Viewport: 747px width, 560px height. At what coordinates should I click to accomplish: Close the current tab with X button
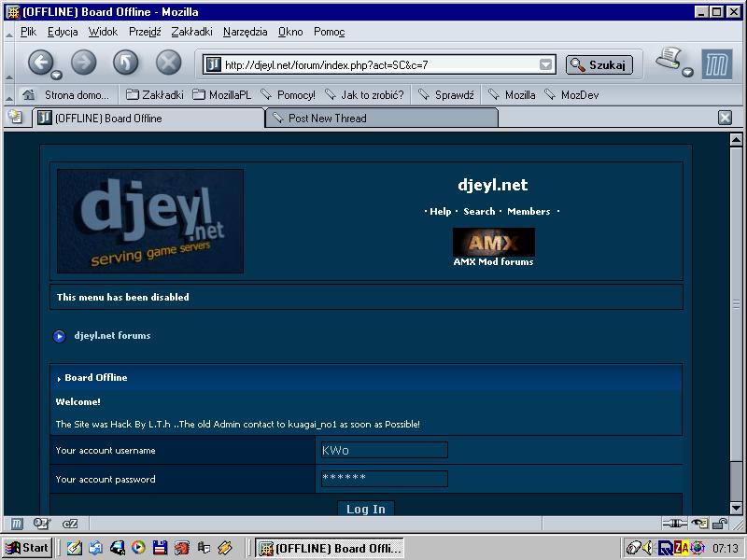click(725, 118)
